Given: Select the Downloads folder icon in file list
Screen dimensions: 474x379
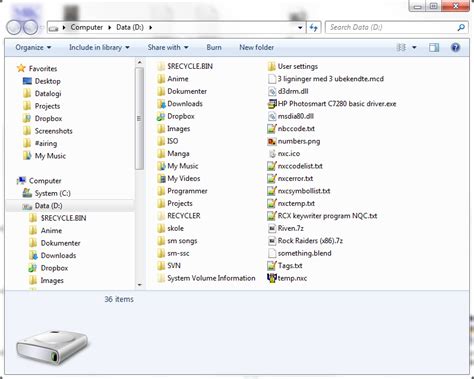Looking at the screenshot, I should [x=161, y=104].
